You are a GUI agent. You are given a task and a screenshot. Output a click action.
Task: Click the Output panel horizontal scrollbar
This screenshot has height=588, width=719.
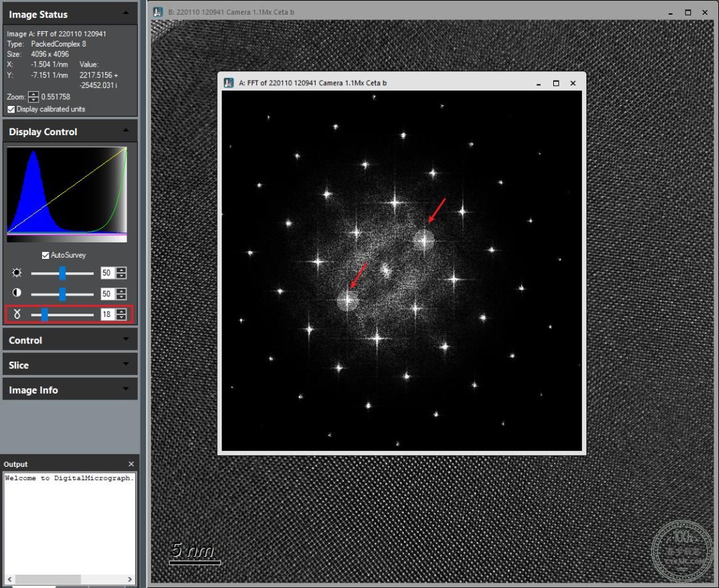[69, 579]
